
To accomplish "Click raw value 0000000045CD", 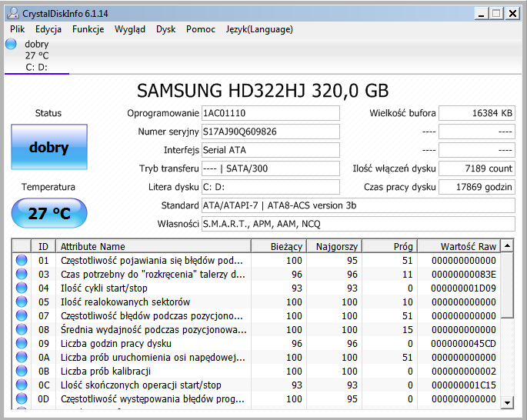I will point(463,343).
